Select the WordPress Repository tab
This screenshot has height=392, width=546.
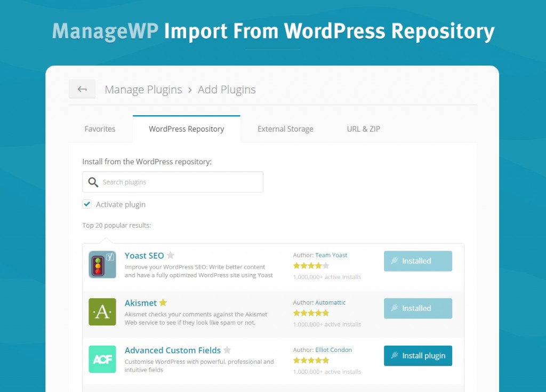[187, 129]
